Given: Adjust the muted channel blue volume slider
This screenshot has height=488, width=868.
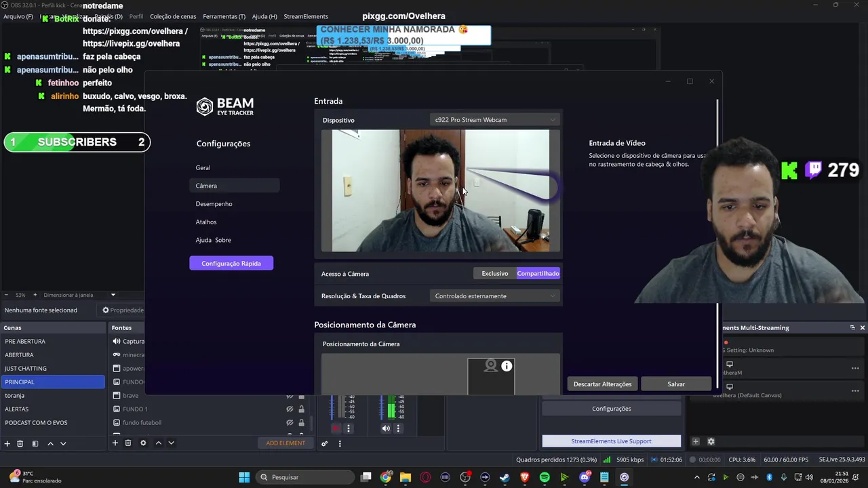Looking at the screenshot, I should click(332, 407).
